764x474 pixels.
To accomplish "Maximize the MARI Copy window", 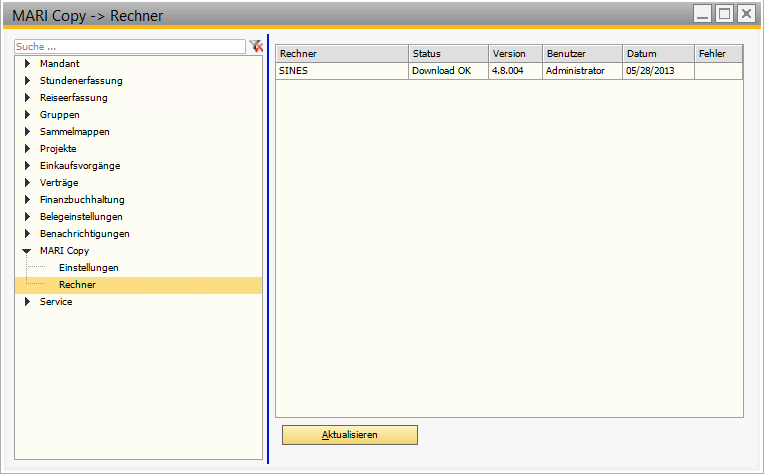I will coord(723,14).
